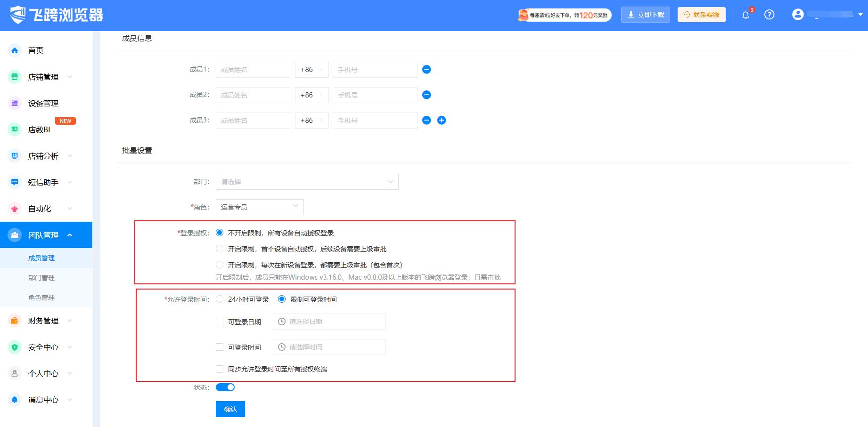Image resolution: width=868 pixels, height=427 pixels.
Task: Open the 部门 dropdown
Action: pyautogui.click(x=307, y=182)
